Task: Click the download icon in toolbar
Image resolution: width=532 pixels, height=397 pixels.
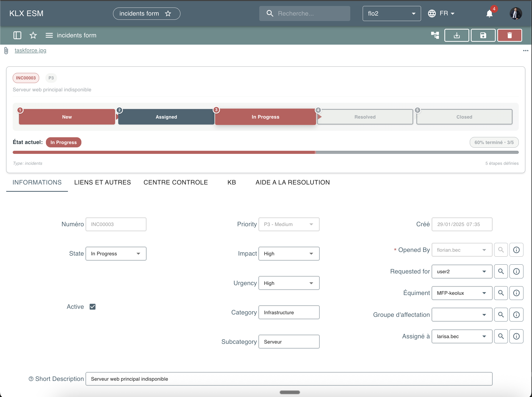Action: tap(457, 35)
